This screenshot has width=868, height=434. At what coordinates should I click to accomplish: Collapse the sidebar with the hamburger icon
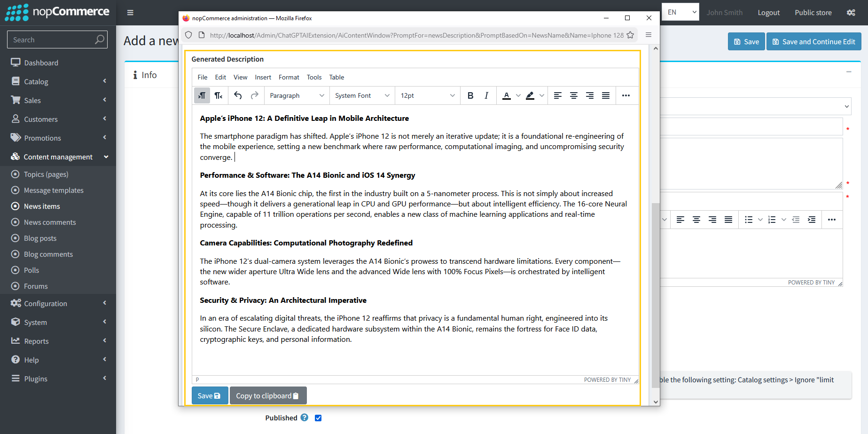pos(130,13)
